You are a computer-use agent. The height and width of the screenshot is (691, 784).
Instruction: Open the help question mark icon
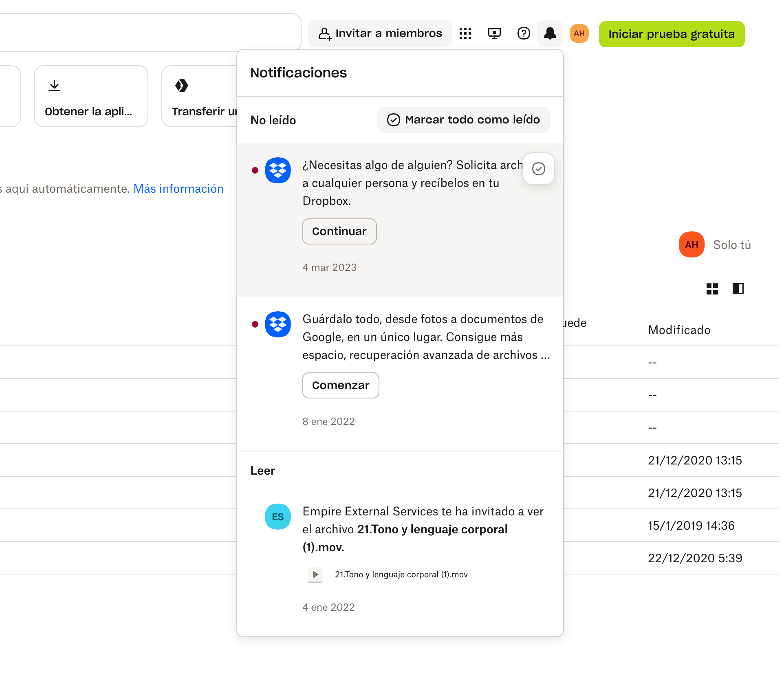pyautogui.click(x=524, y=33)
